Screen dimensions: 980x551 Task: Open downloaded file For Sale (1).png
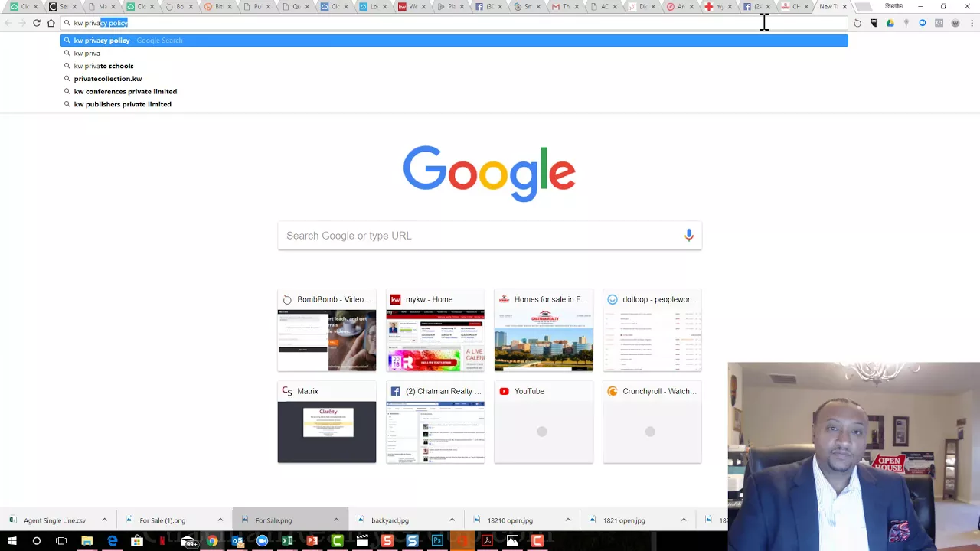162,520
